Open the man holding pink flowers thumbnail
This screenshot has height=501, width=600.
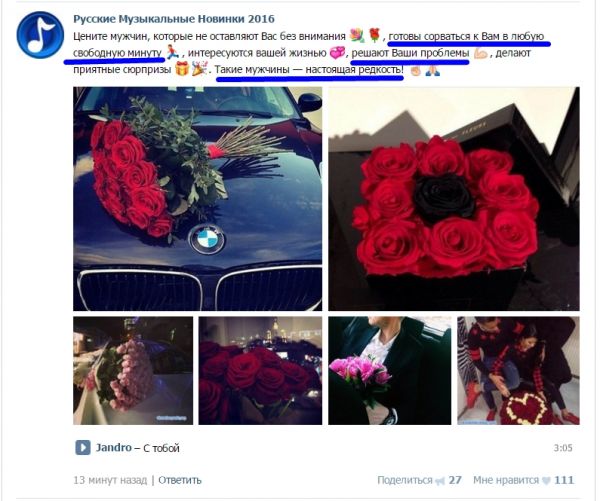coord(390,370)
